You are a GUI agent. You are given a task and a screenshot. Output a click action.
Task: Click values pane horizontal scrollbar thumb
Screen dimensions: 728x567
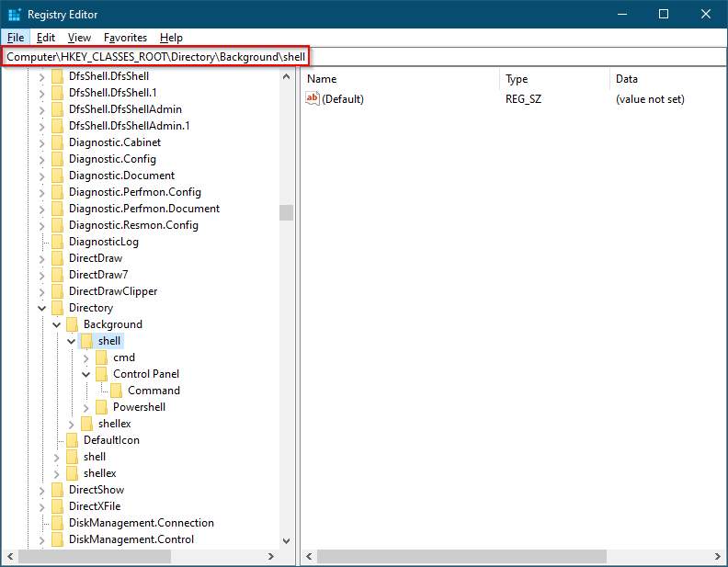tap(461, 556)
